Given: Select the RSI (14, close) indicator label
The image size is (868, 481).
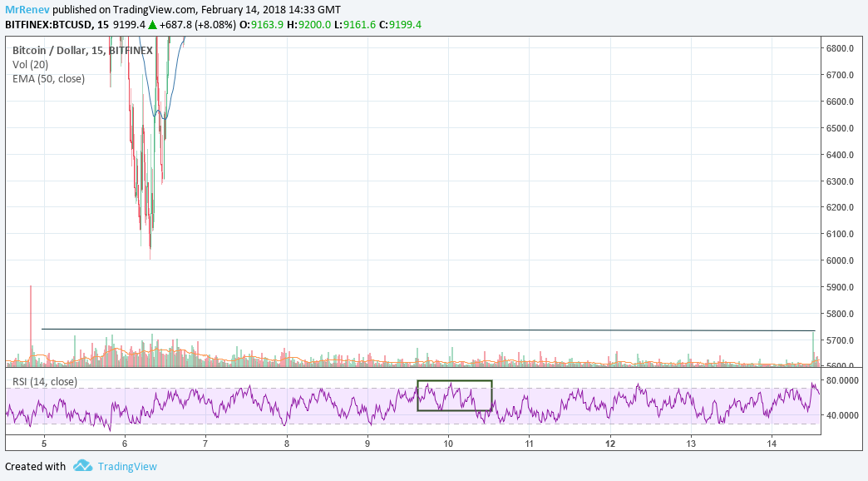Looking at the screenshot, I should (x=45, y=381).
